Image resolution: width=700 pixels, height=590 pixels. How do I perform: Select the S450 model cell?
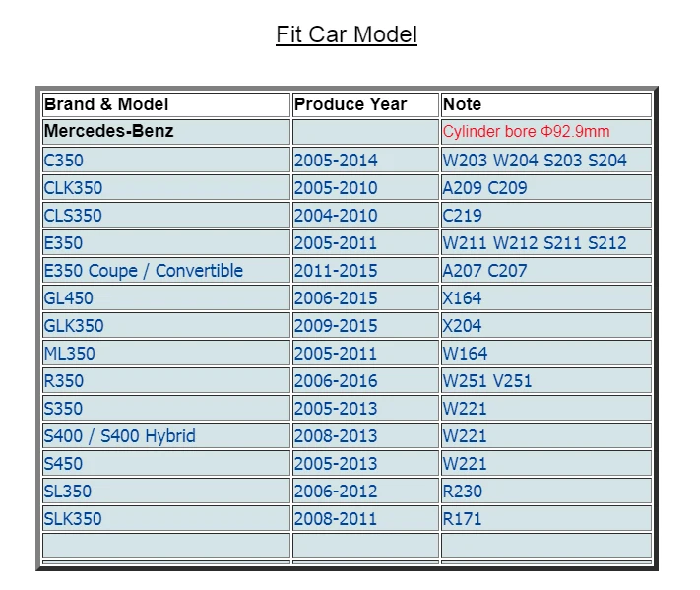(x=166, y=464)
